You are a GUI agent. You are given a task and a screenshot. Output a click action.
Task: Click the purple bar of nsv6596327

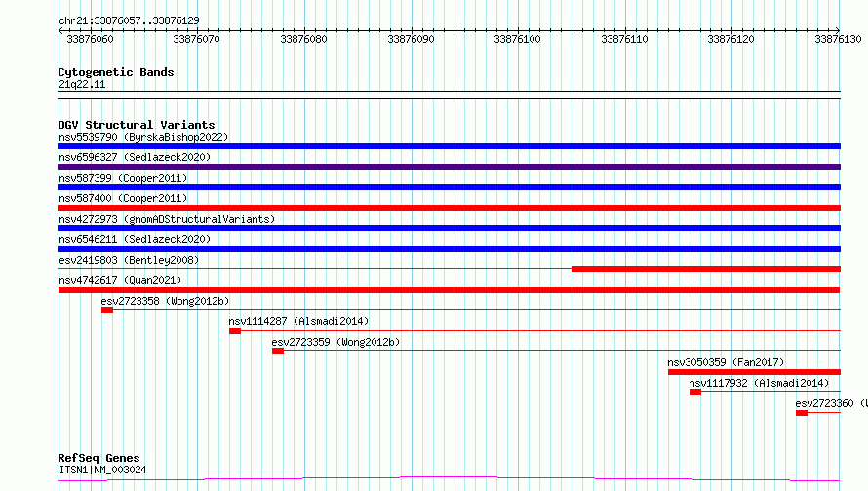tap(449, 167)
